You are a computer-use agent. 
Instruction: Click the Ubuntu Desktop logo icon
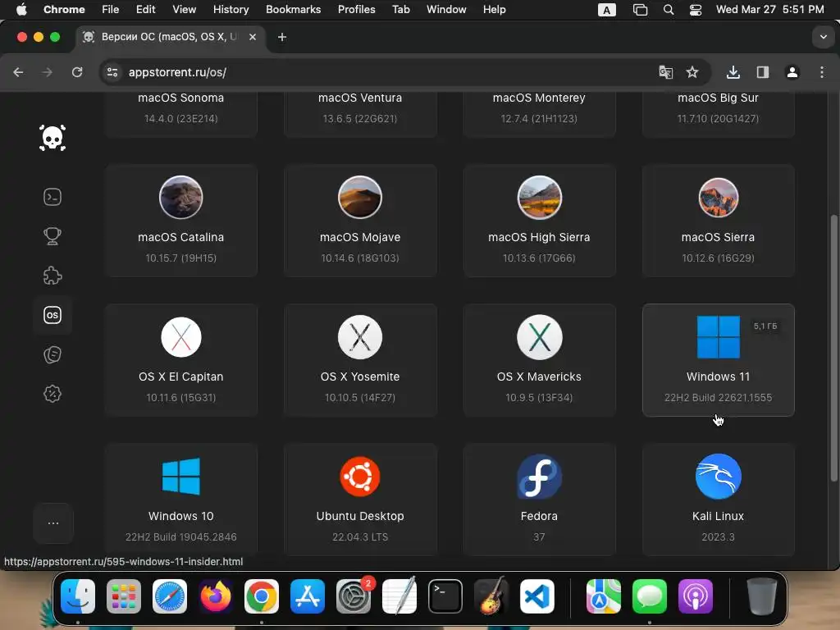pyautogui.click(x=360, y=477)
